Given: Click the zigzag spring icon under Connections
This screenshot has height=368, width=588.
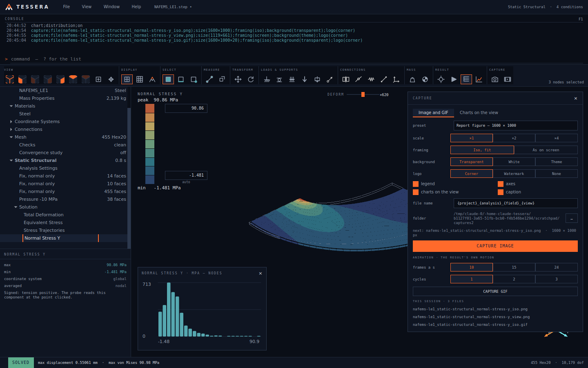Looking at the screenshot, I should [371, 79].
